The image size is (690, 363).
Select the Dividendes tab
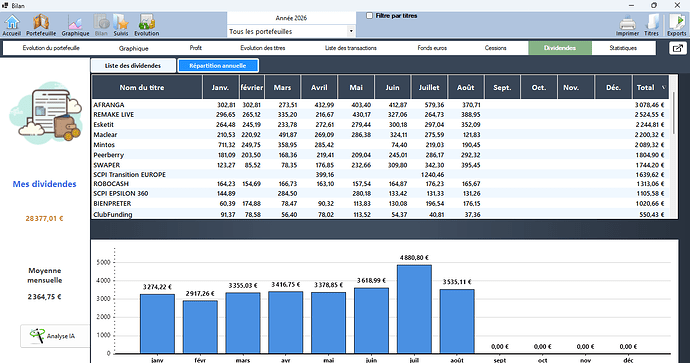[x=560, y=48]
